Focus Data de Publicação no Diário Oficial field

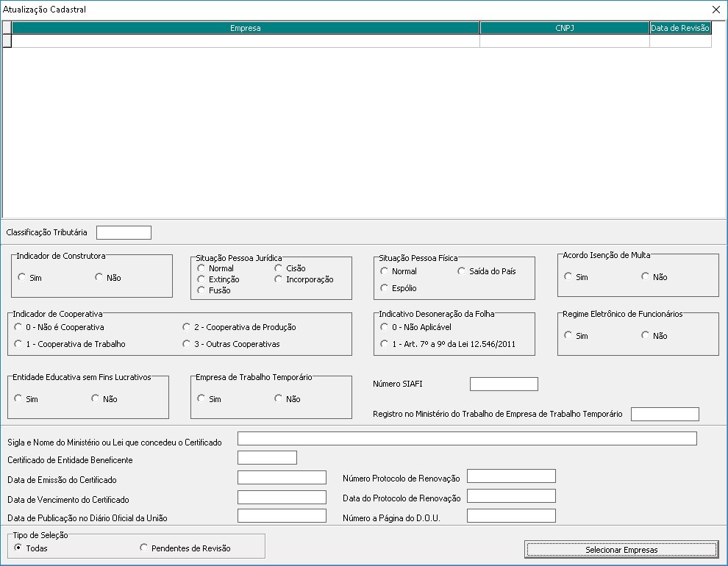pyautogui.click(x=282, y=516)
